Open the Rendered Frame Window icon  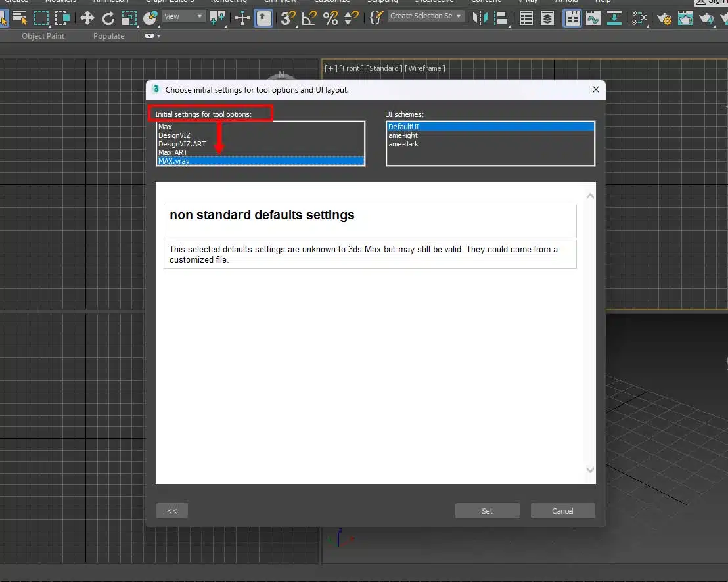(x=685, y=18)
